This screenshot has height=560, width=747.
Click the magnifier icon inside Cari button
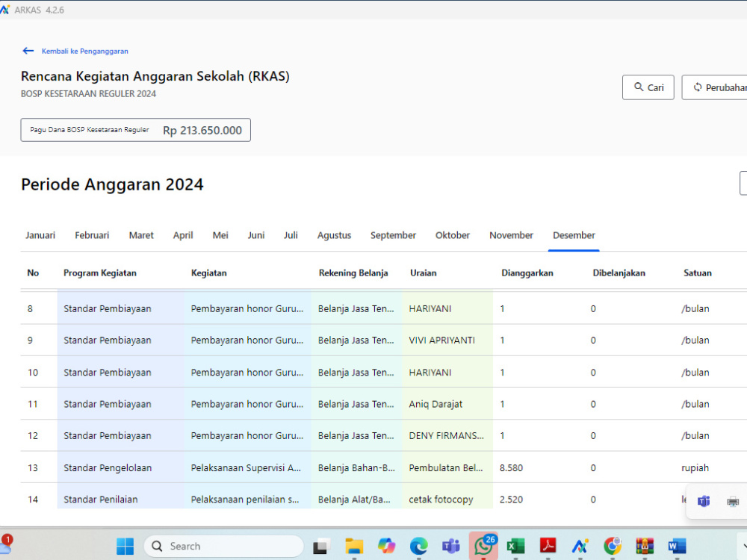point(639,87)
